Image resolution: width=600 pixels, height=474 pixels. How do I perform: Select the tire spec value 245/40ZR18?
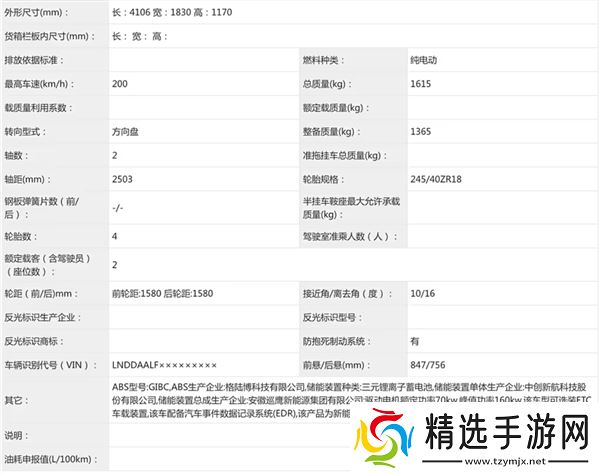coord(437,180)
